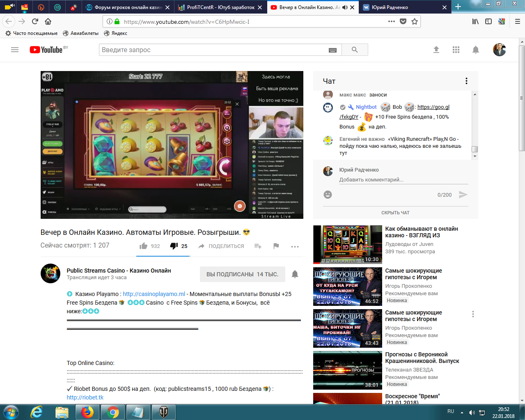Click СКРЫТЬ ЧАТ to hide chat
Image resolution: width=525 pixels, height=420 pixels.
[395, 213]
